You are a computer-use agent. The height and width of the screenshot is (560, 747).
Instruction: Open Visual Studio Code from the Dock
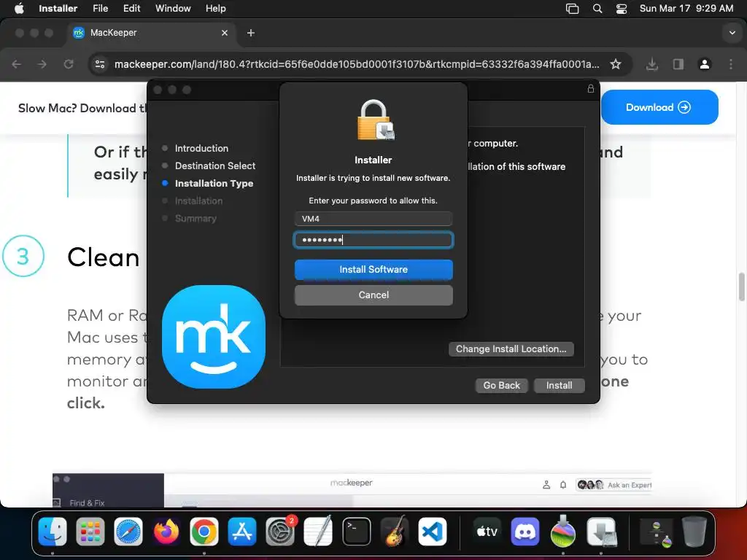point(433,532)
